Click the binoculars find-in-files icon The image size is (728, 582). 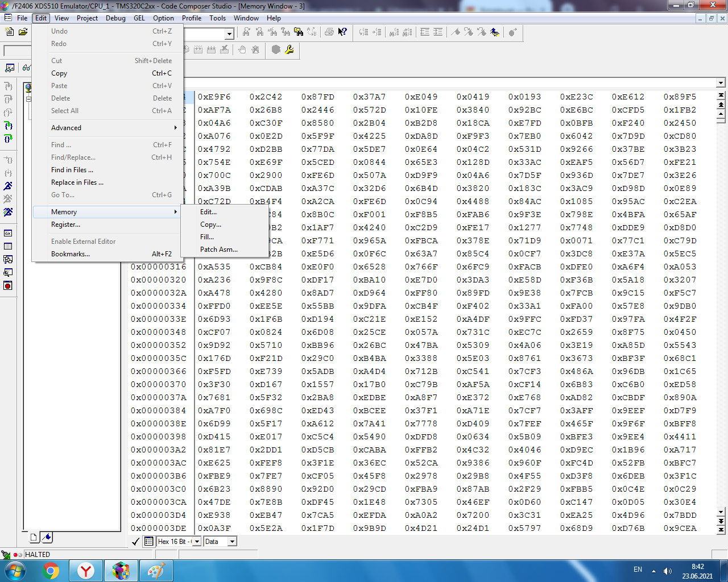(299, 32)
